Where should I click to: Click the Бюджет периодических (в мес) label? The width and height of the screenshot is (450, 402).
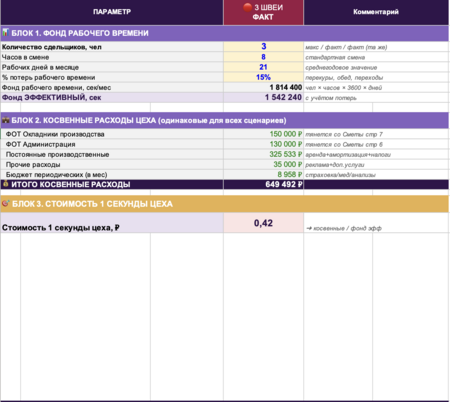pos(56,175)
